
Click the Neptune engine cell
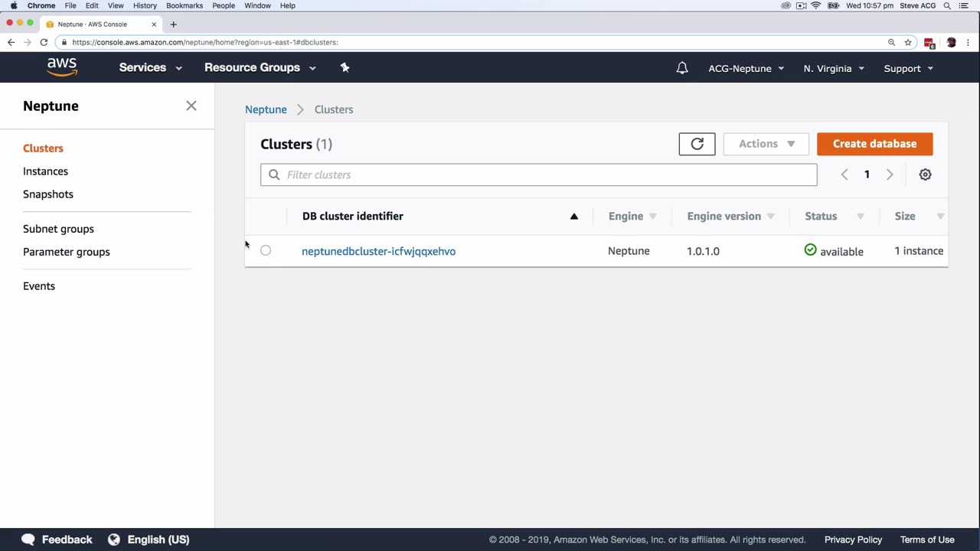tap(629, 251)
